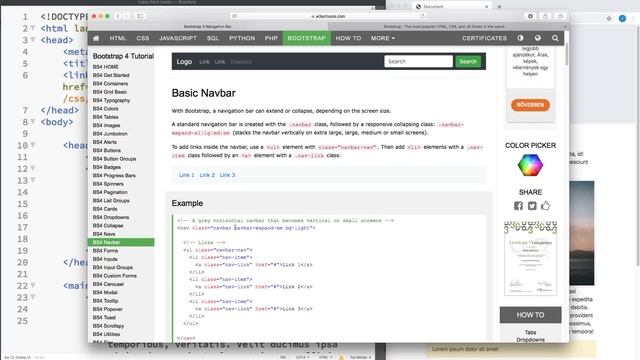
Task: Toggle the Safari sidebar icon
Action: click(x=140, y=16)
